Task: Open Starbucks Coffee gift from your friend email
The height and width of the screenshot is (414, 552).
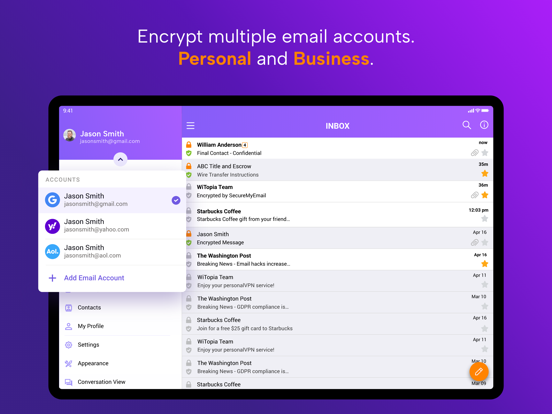Action: (337, 215)
